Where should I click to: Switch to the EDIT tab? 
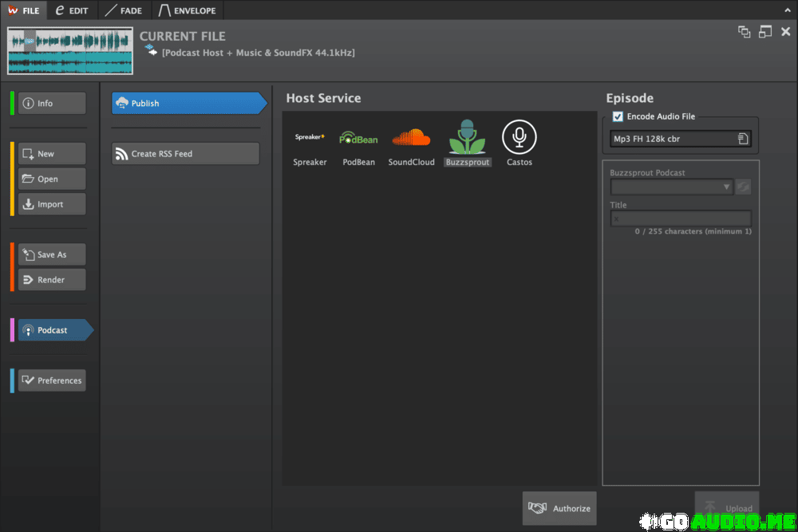(x=72, y=10)
